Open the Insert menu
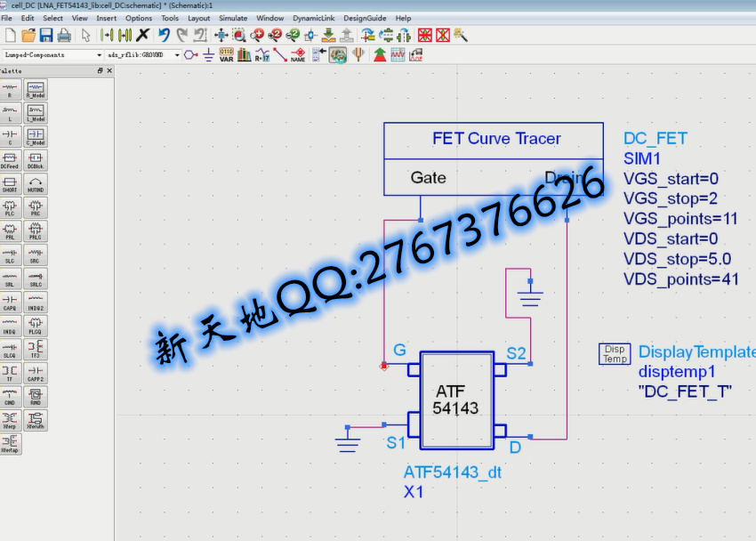756x541 pixels. click(106, 19)
